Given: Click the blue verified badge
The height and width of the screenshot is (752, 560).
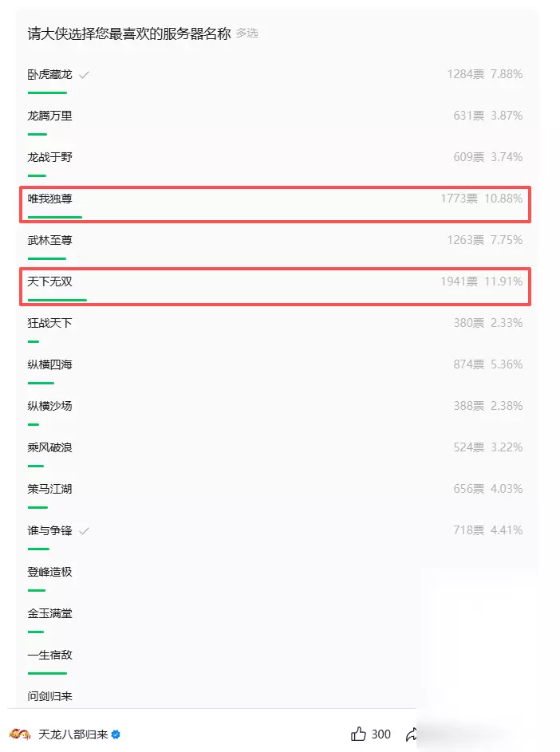Looking at the screenshot, I should 116,734.
